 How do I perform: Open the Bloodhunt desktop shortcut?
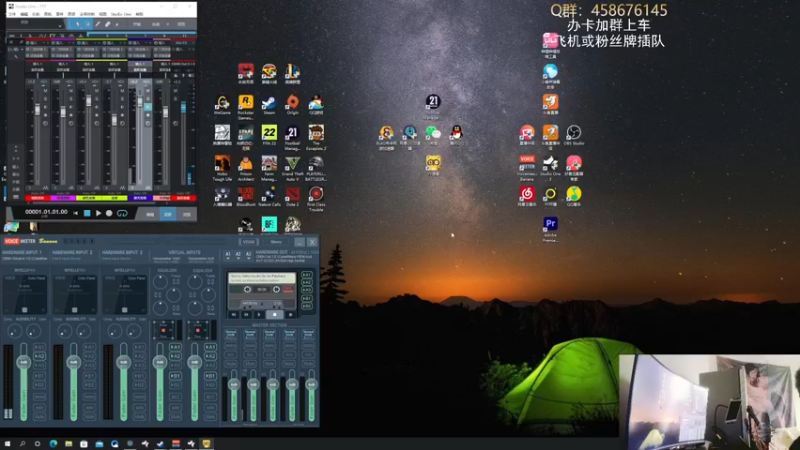coord(245,197)
